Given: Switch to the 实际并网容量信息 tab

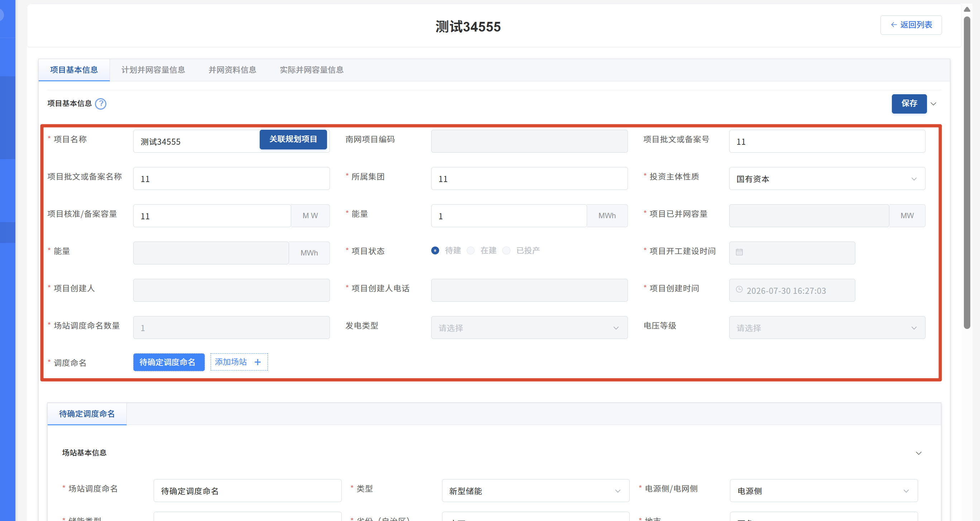Looking at the screenshot, I should [x=312, y=70].
